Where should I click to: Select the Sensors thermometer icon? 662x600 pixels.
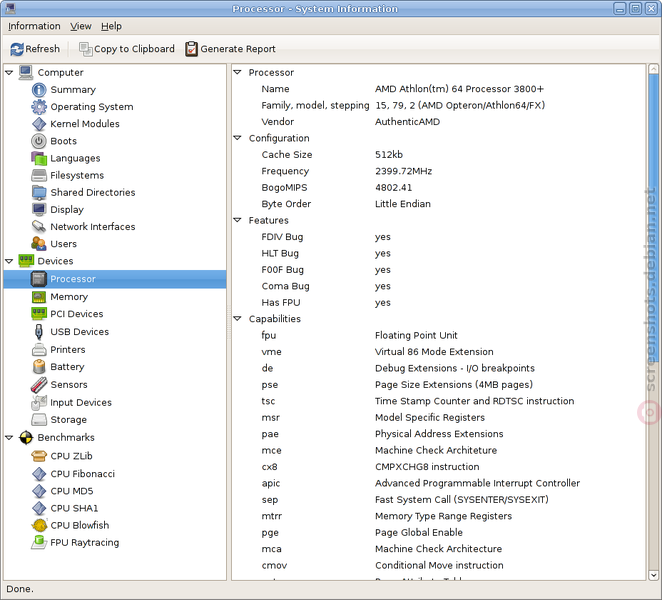(39, 385)
